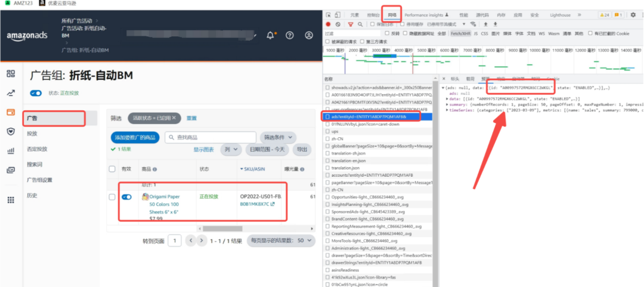The height and width of the screenshot is (287, 644).
Task: Open the notifications bell icon
Action: coord(270,35)
